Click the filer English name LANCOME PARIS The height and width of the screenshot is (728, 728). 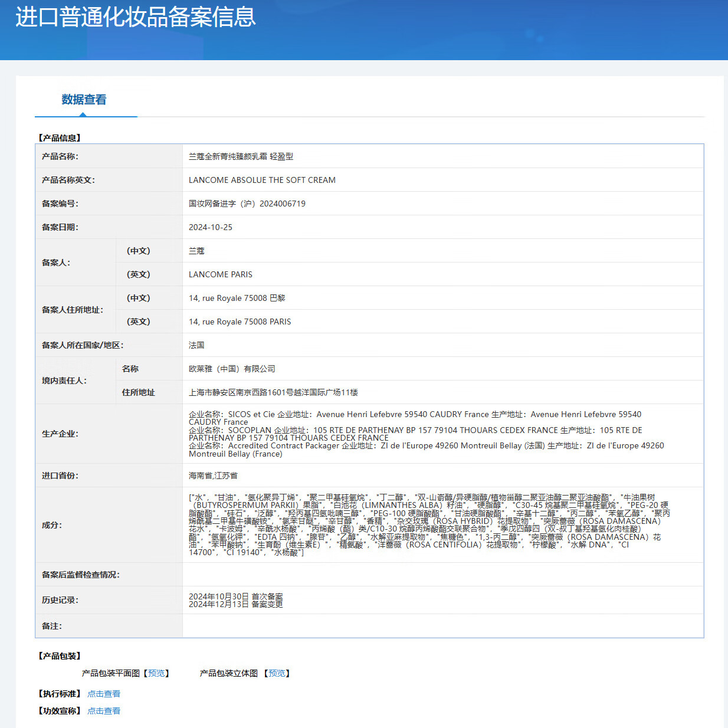(220, 274)
